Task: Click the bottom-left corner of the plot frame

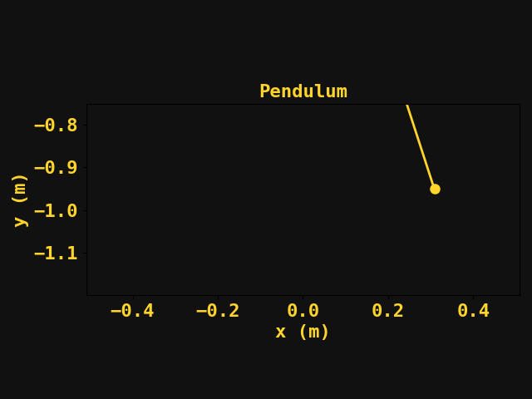Action: click(x=87, y=295)
